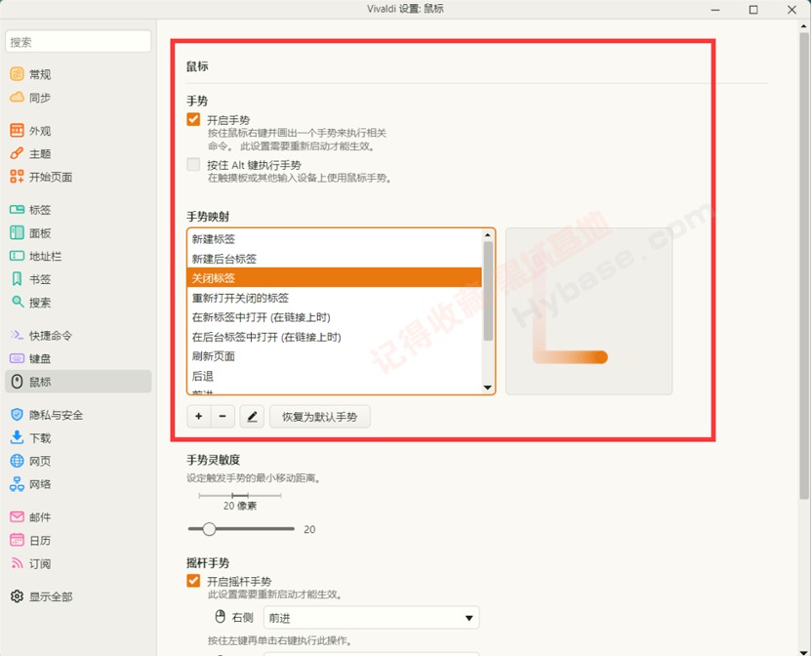Click the 书签 bookmark icon

tap(18, 279)
